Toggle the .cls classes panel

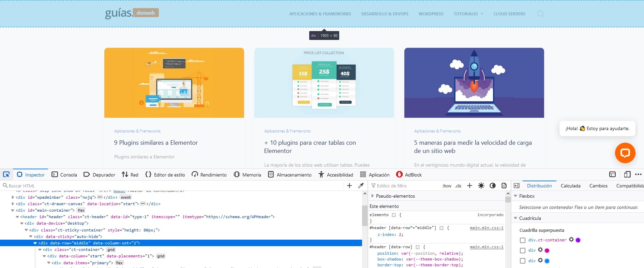pos(459,186)
